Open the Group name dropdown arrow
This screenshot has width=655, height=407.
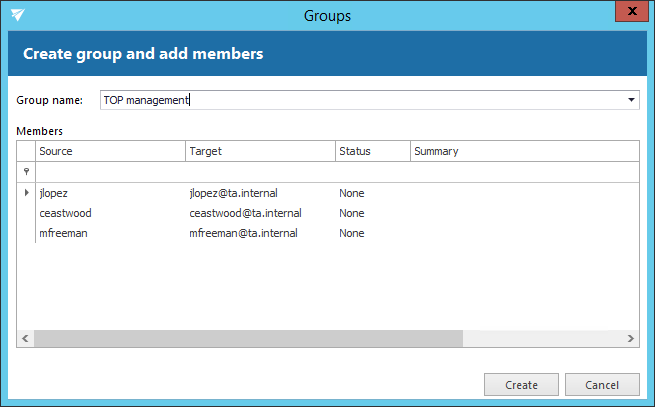point(631,100)
